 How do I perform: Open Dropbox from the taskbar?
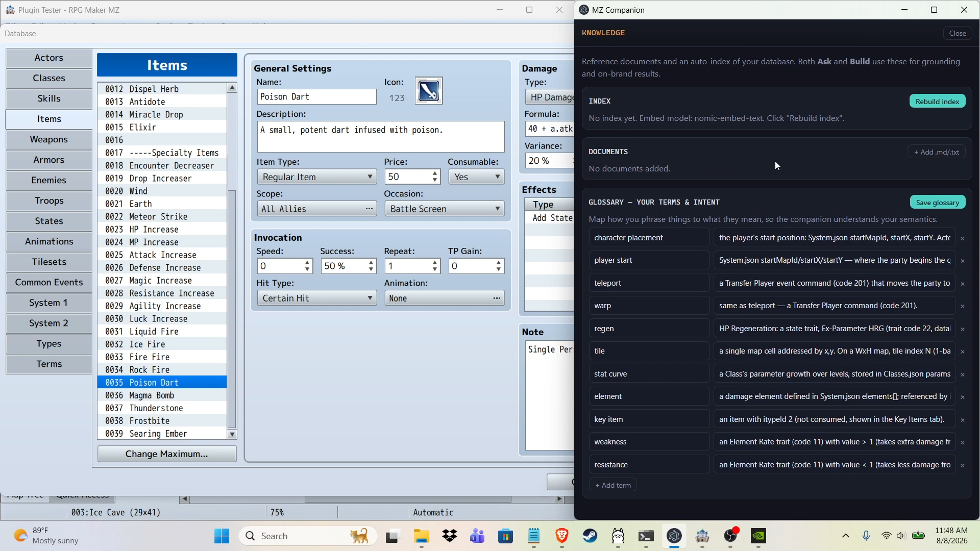point(450,536)
